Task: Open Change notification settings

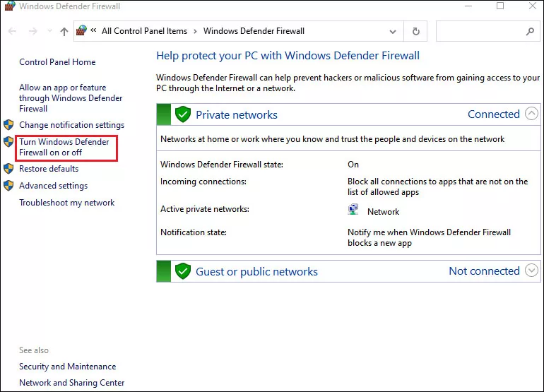Action: [71, 125]
